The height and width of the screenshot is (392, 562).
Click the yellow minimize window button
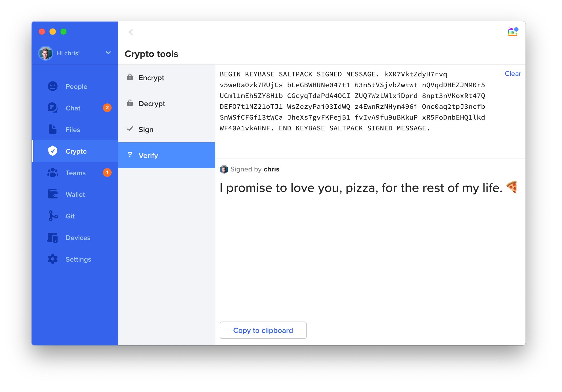tap(53, 32)
